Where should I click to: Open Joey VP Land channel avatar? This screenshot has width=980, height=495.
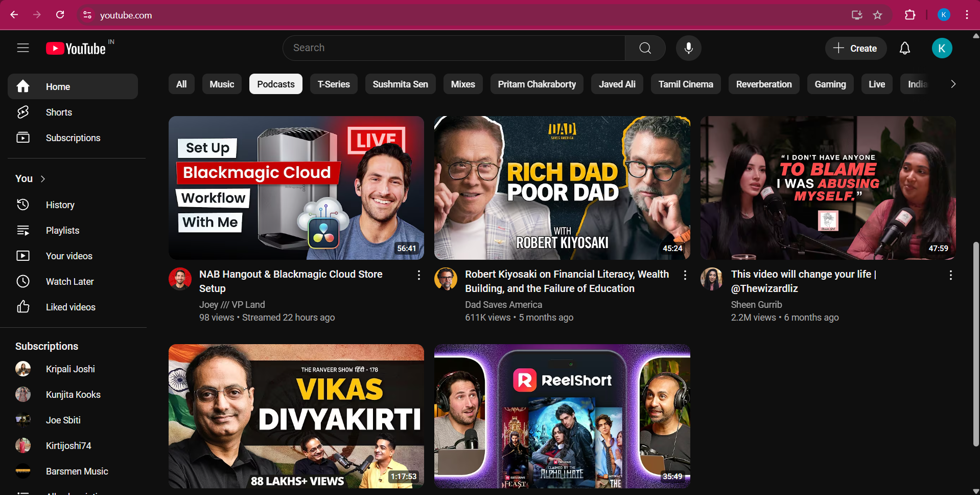pos(180,279)
